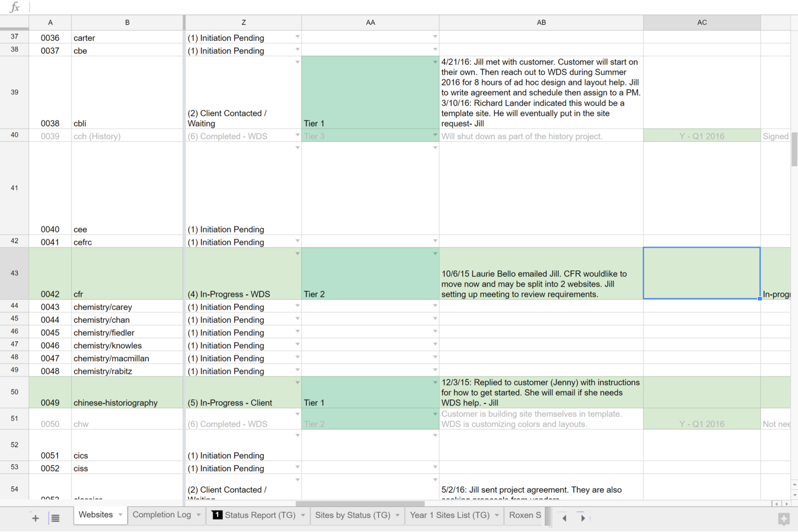Open the Explore icon at bottom right
This screenshot has width=798, height=532.
coord(784,519)
